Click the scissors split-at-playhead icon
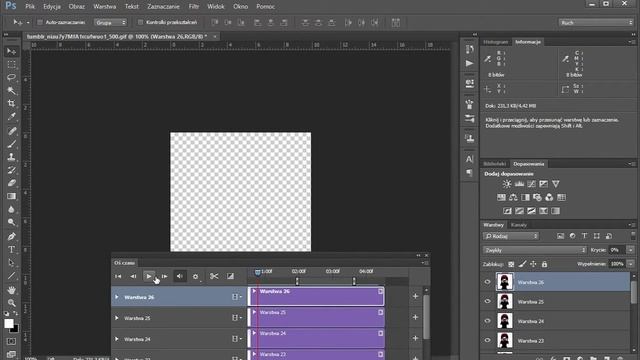Image resolution: width=640 pixels, height=360 pixels. (x=214, y=276)
